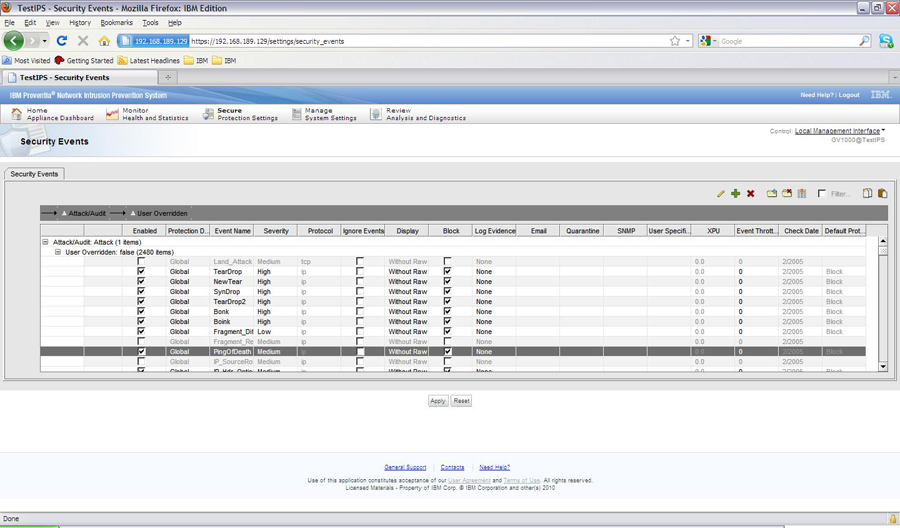
Task: Open a new tab with the plus button
Action: coord(168,77)
